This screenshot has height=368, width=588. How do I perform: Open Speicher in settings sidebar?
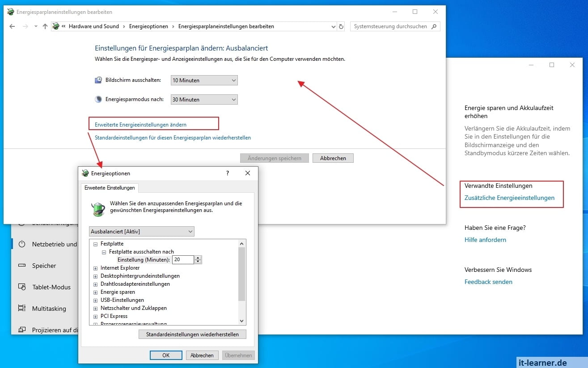44,266
